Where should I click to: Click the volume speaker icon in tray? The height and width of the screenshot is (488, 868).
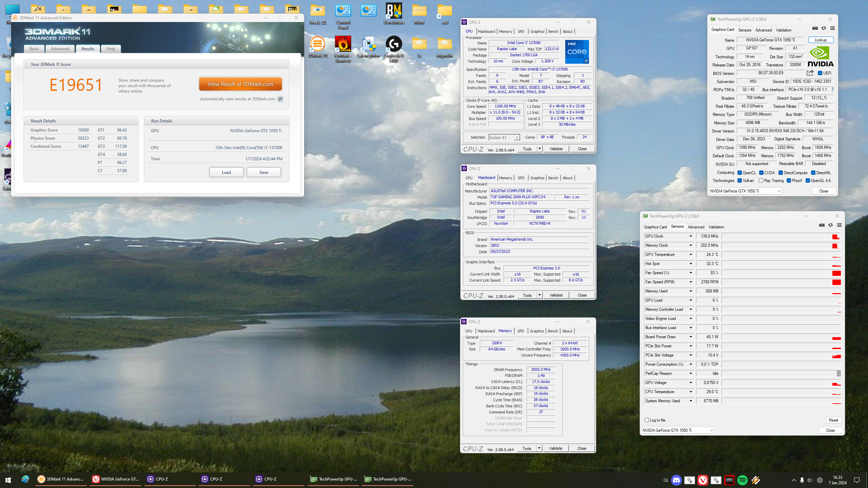tap(810, 480)
